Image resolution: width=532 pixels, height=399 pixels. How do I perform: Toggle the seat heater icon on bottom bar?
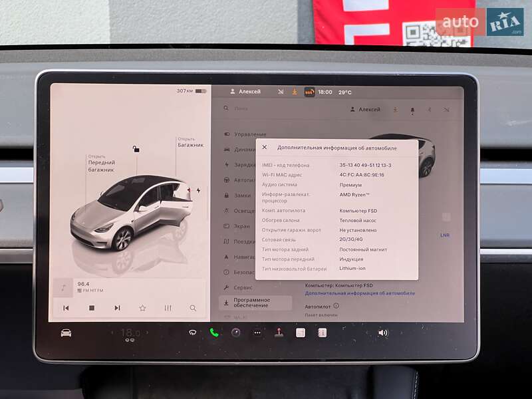pos(279,331)
